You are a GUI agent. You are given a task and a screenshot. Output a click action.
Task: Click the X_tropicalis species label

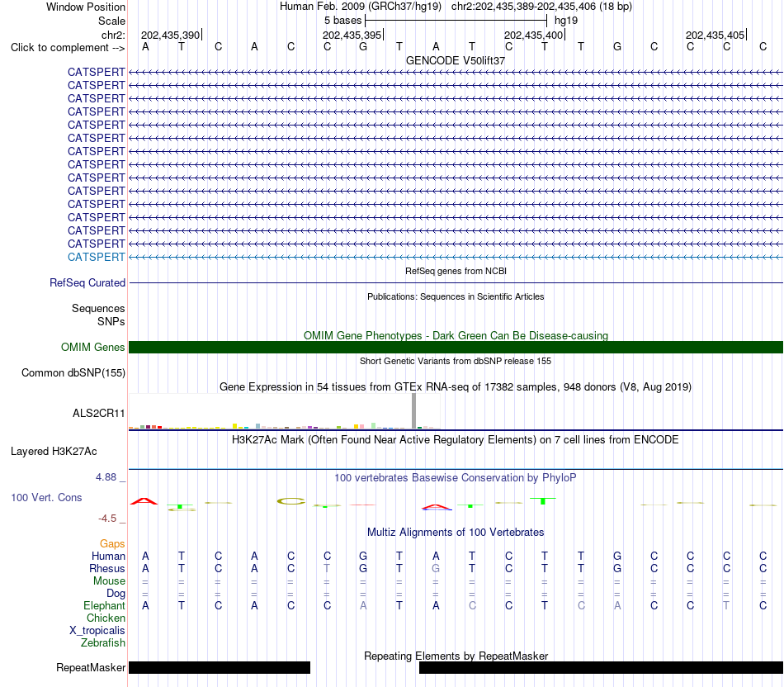click(97, 631)
